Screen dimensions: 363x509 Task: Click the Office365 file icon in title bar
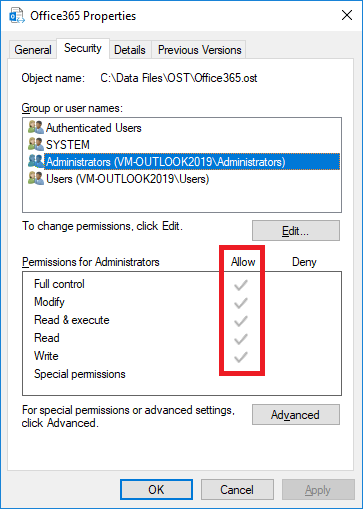click(17, 16)
